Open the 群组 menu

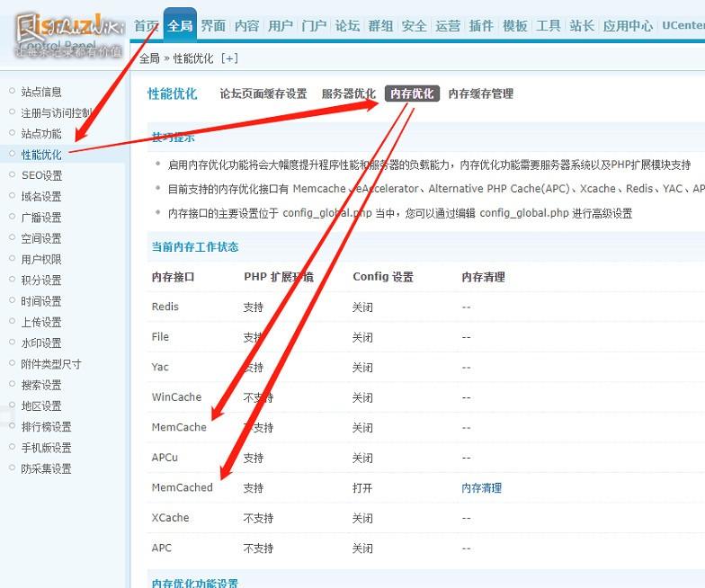coord(380,25)
